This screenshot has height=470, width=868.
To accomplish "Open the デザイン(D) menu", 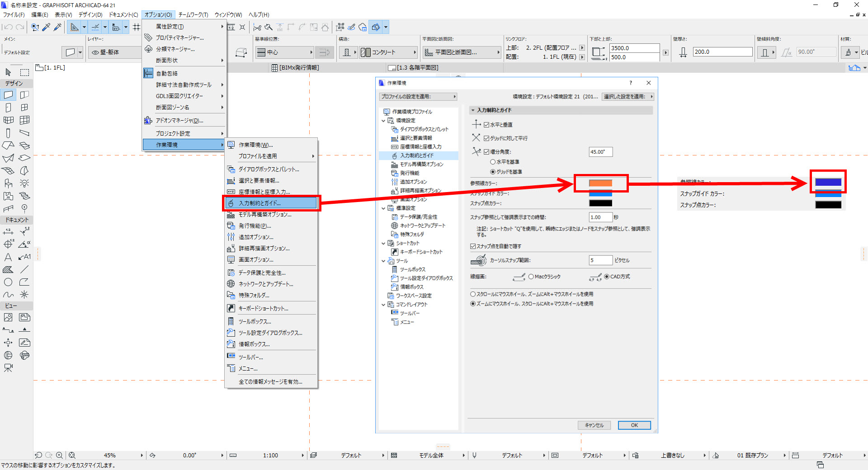I will click(90, 14).
